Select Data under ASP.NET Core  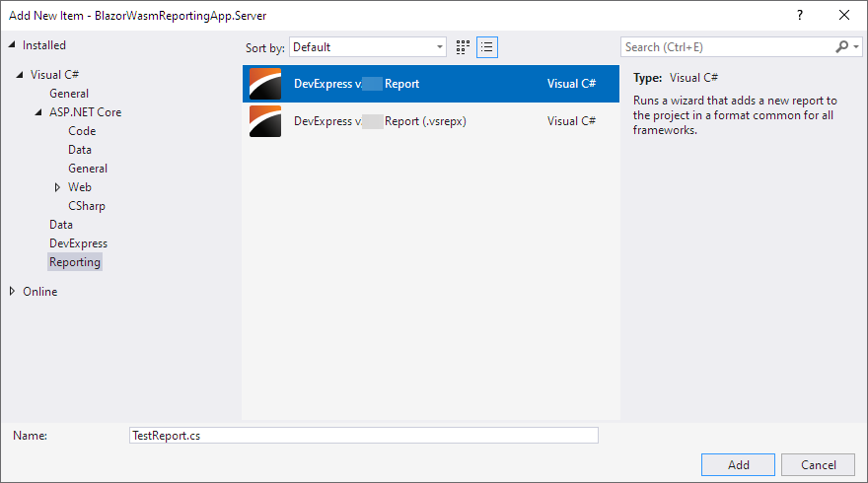tap(80, 150)
